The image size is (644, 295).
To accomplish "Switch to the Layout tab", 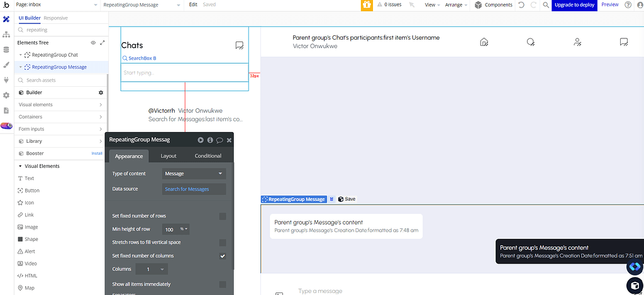I will [x=169, y=156].
